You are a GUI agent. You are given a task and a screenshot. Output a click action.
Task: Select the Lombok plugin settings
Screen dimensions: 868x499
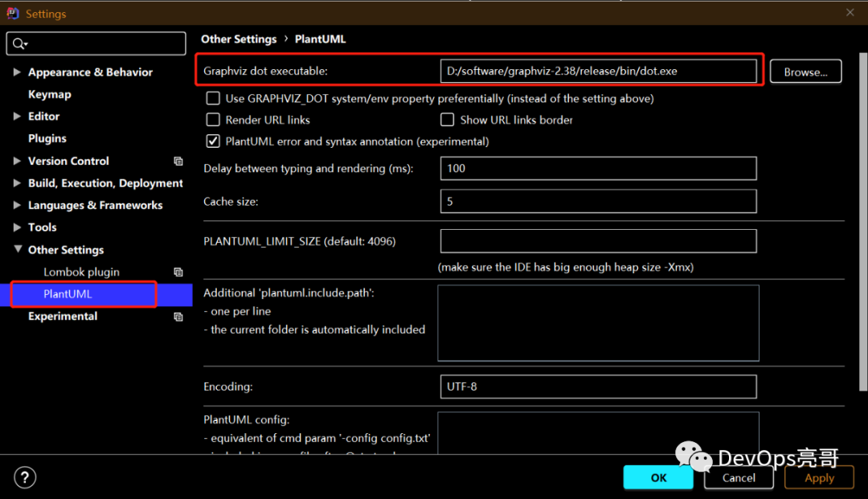point(81,272)
